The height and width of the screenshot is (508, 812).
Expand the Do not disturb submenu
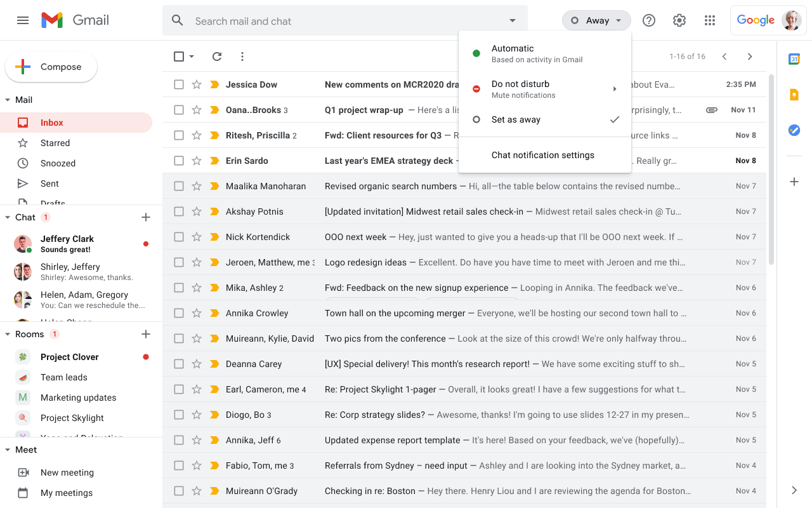[x=544, y=88]
